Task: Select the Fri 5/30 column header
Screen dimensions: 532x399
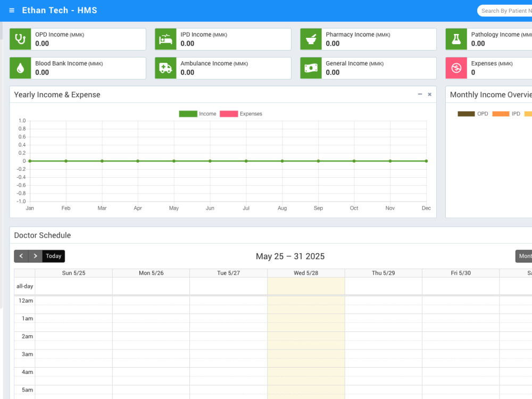Action: (x=461, y=273)
